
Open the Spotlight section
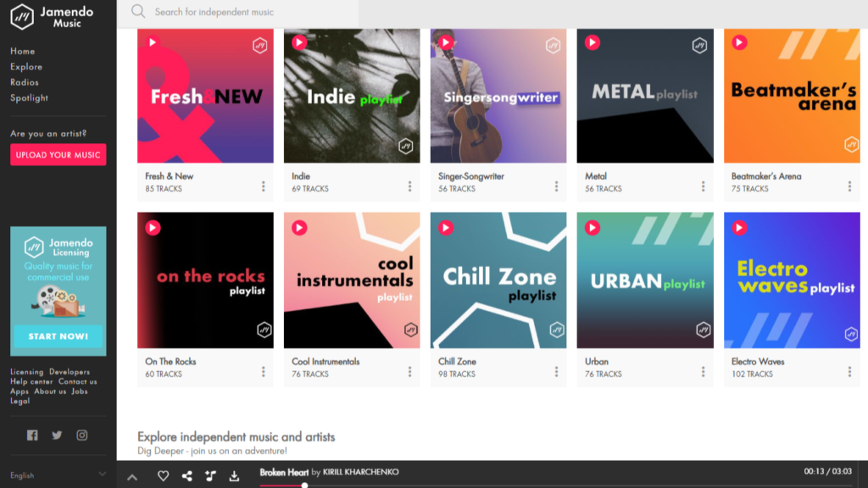click(x=30, y=97)
